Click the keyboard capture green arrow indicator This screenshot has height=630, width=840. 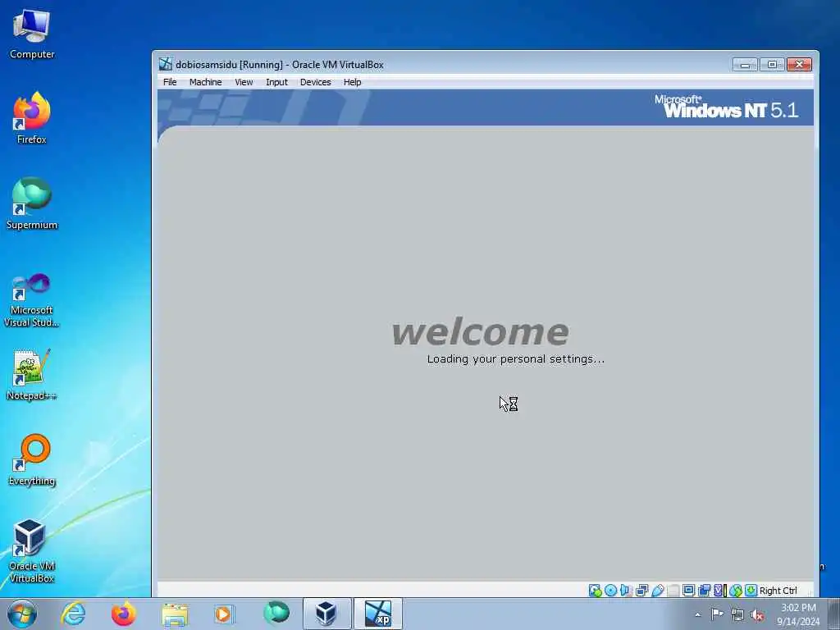[x=751, y=591]
